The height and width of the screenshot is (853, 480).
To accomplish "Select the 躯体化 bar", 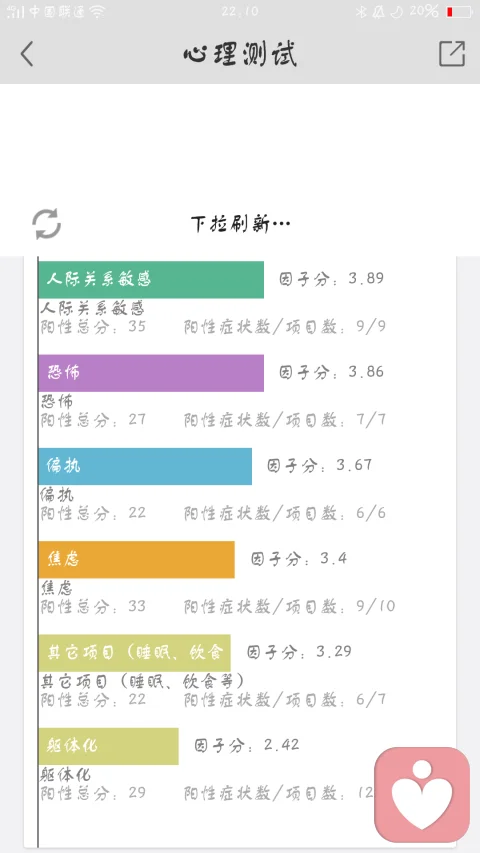I will click(108, 746).
